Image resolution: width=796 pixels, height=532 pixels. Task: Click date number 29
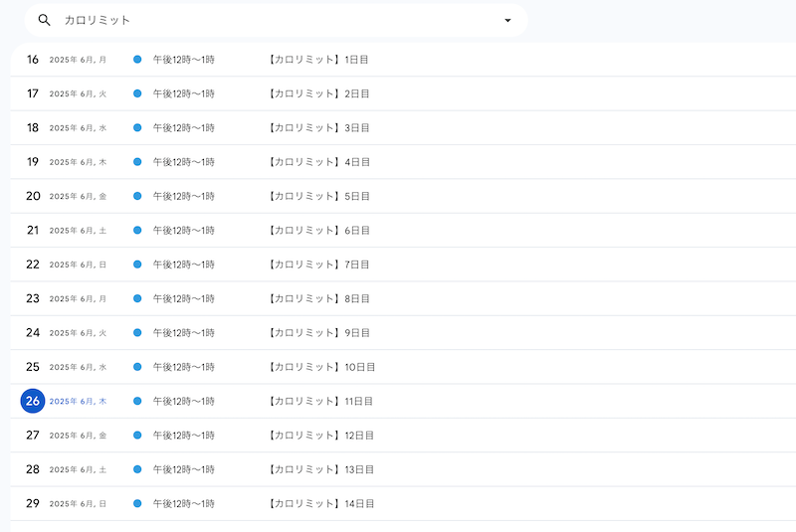coord(33,503)
